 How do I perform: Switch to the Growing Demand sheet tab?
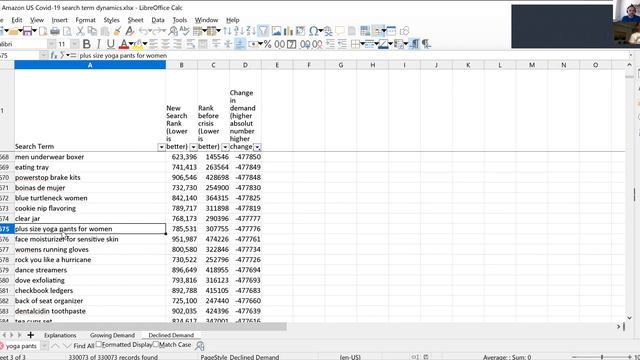(x=112, y=335)
